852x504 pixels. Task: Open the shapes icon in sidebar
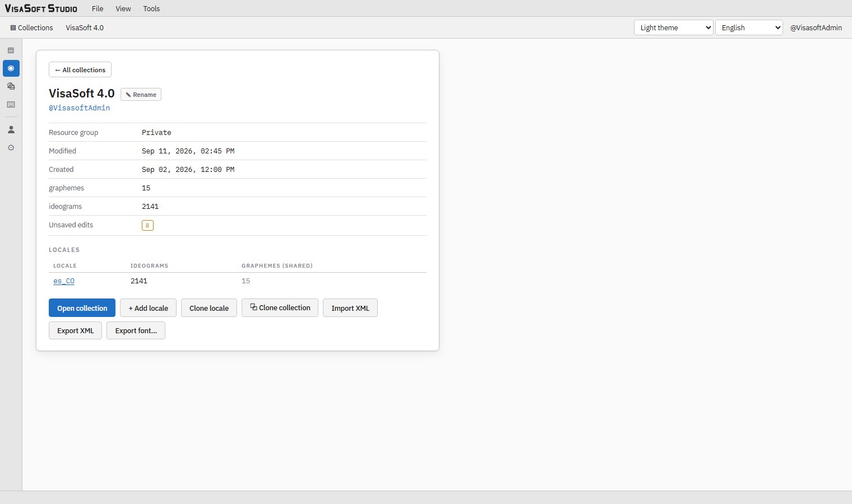(11, 86)
